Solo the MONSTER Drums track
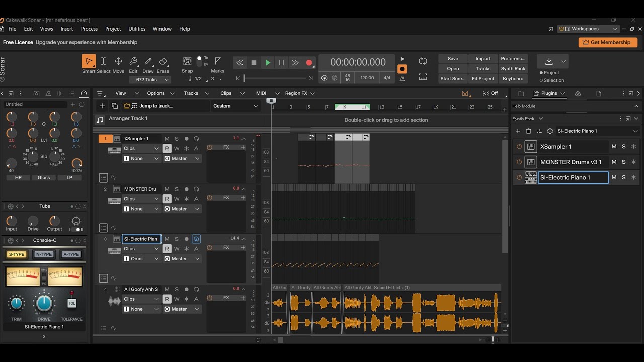Screen dimensions: 644x362 pos(177,189)
